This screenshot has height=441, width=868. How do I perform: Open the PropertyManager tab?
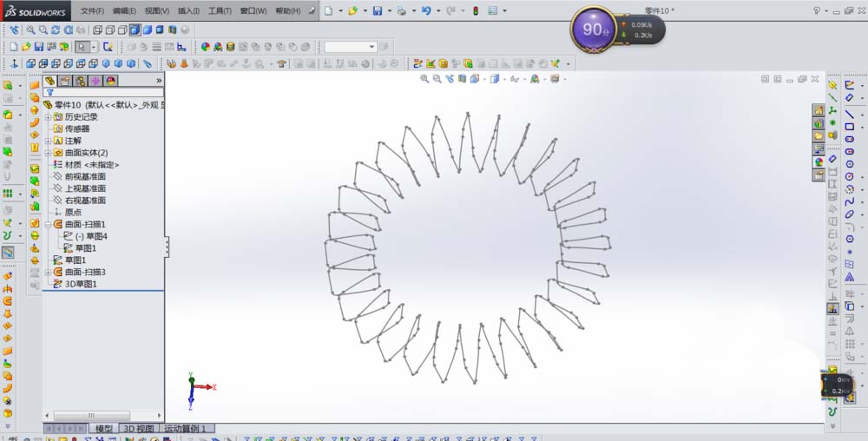click(65, 81)
